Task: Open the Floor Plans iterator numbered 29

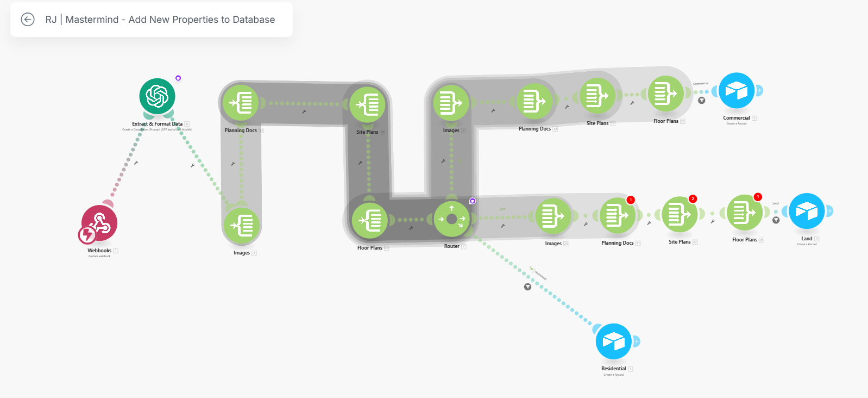Action: coord(745,213)
